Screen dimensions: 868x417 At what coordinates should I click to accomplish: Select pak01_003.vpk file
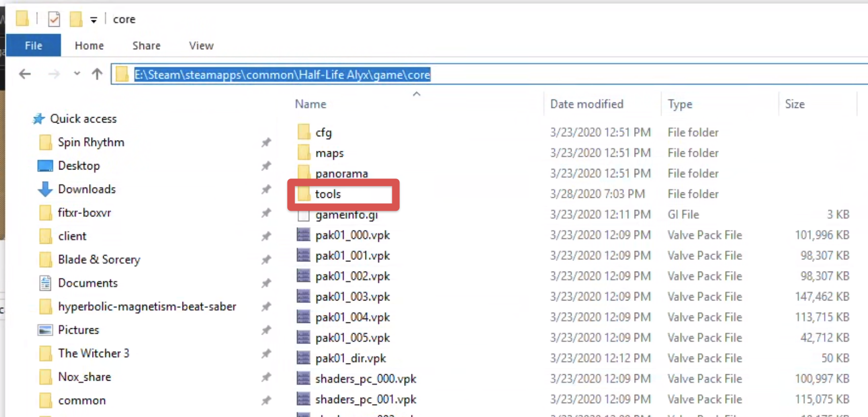click(x=353, y=297)
